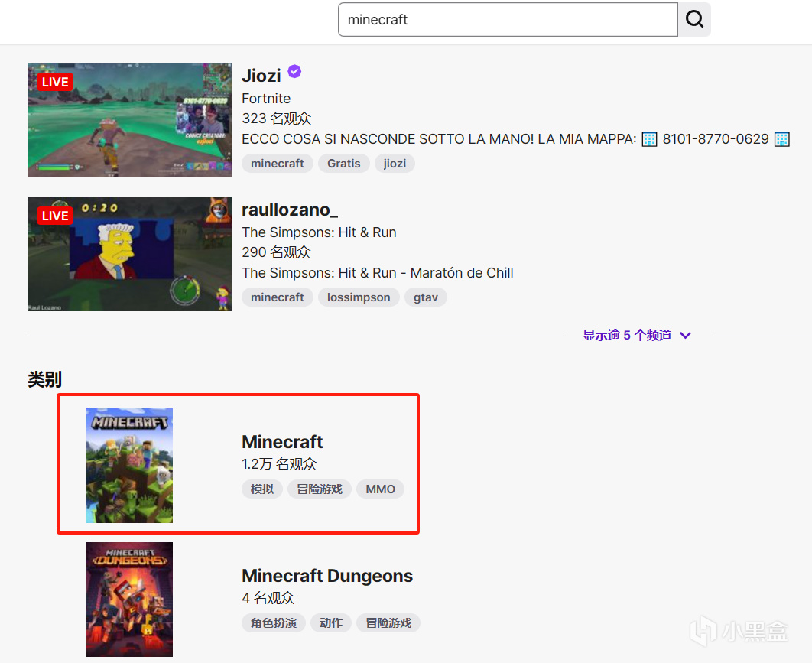Click the minecraft tag under raullozano_

click(x=277, y=297)
